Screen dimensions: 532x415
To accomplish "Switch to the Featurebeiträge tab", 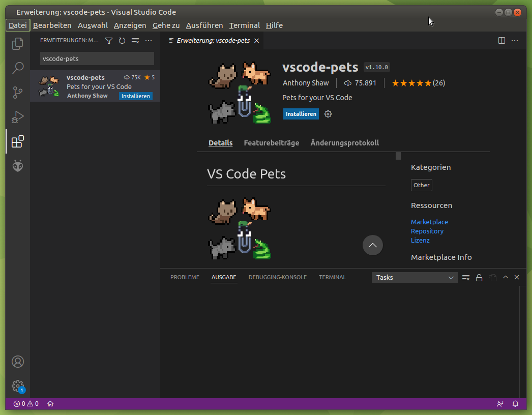I will 272,143.
